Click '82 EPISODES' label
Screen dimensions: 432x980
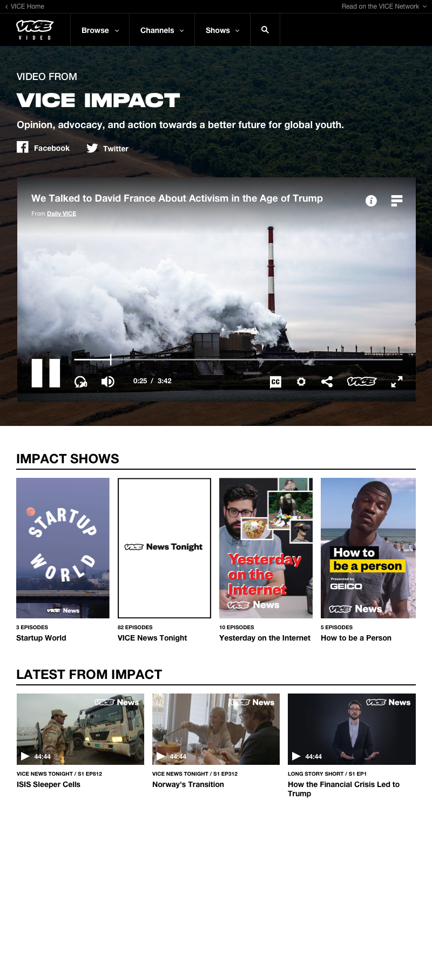coord(135,627)
